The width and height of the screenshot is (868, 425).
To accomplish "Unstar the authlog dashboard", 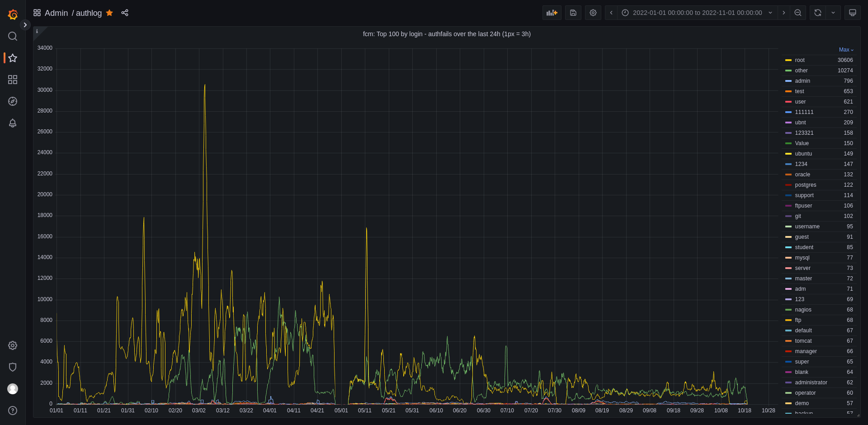I will click(109, 13).
